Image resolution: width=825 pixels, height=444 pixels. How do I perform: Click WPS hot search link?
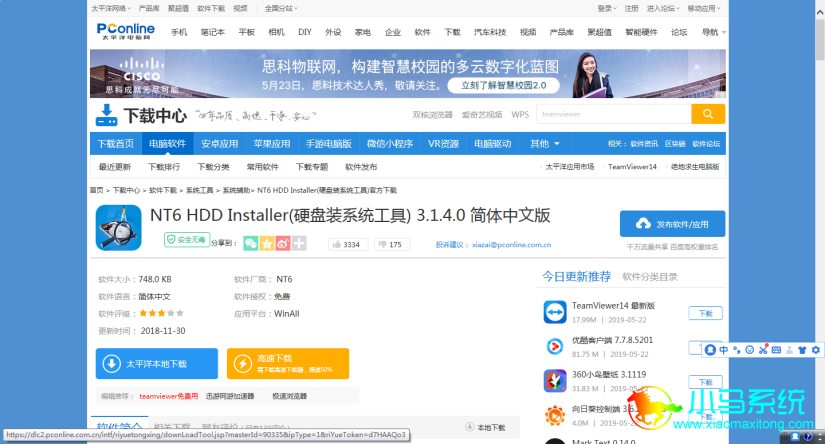coord(520,115)
